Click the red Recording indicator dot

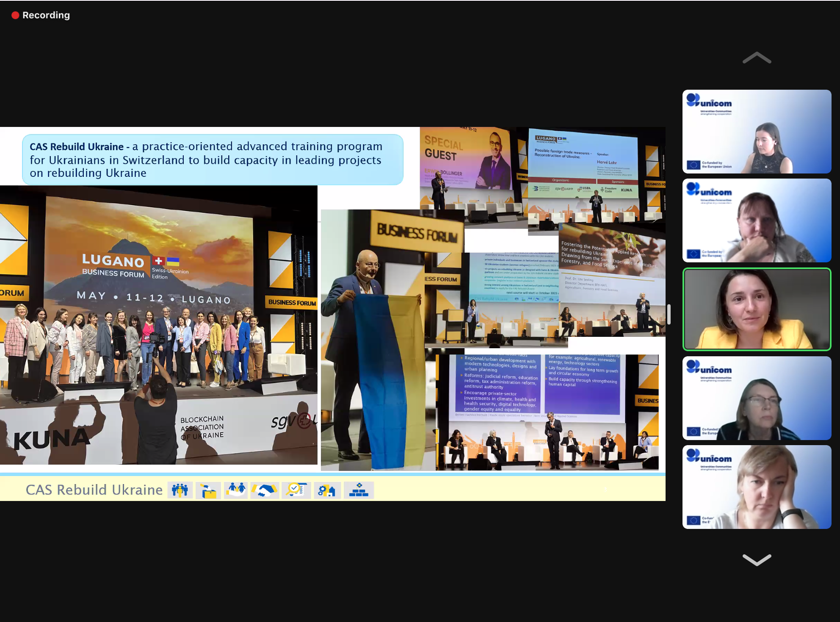[15, 15]
